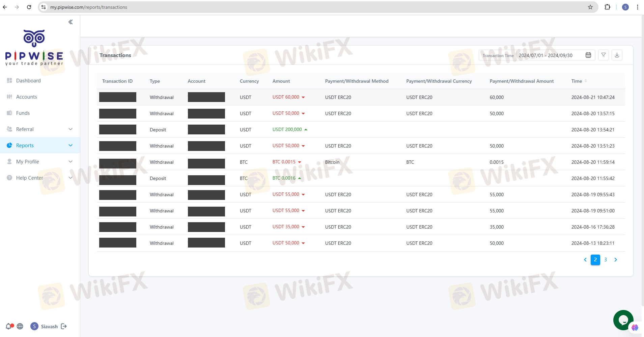Bookmark this page with star icon
Screen dimensions: 644x337
coord(590,7)
